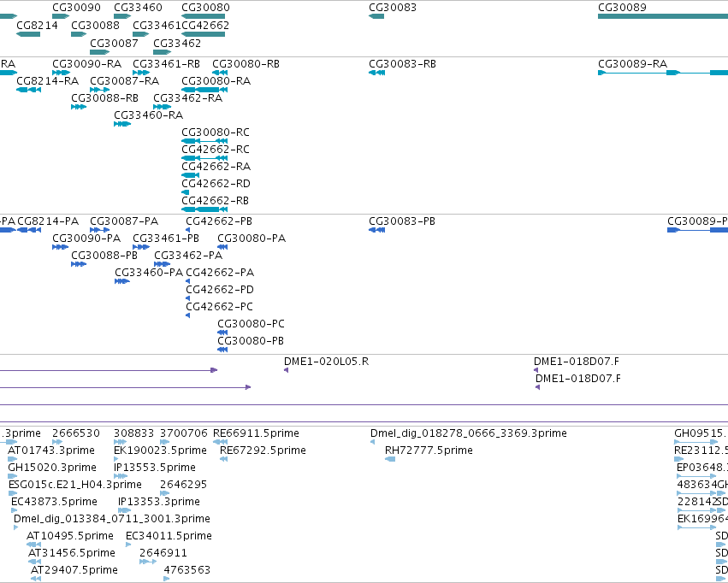Image resolution: width=728 pixels, height=583 pixels.
Task: Select the AT01743.3prime EST
Action: tap(51, 450)
